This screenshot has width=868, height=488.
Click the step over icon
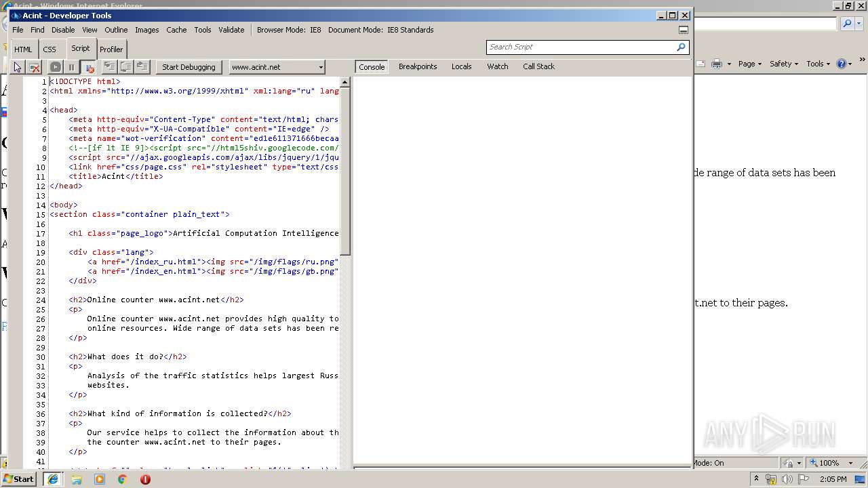click(x=125, y=66)
